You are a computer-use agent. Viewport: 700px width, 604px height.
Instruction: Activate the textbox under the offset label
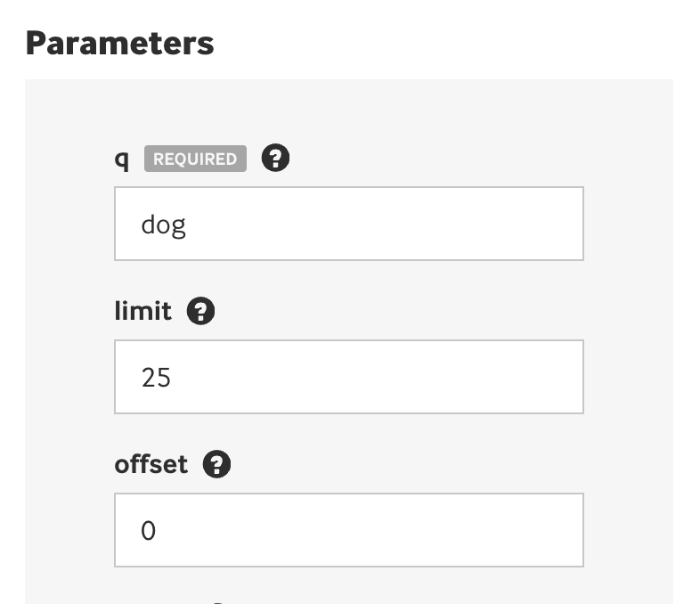point(348,530)
